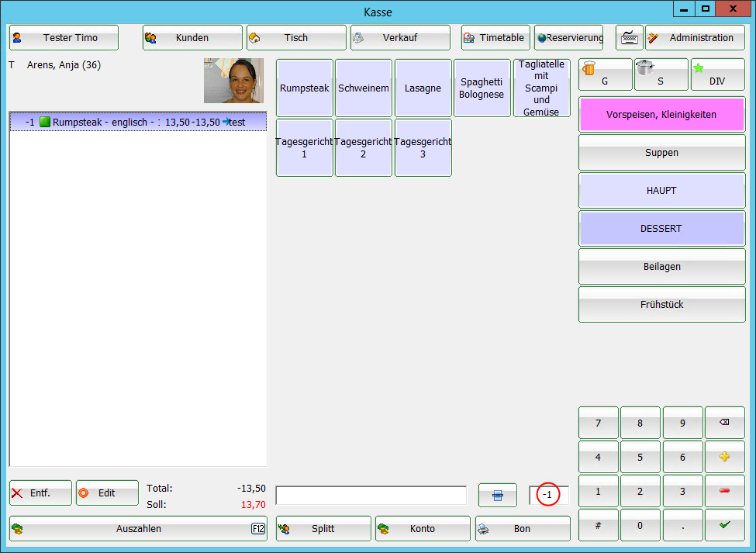
Task: Add Tagesgericht 1 to the order
Action: (304, 148)
